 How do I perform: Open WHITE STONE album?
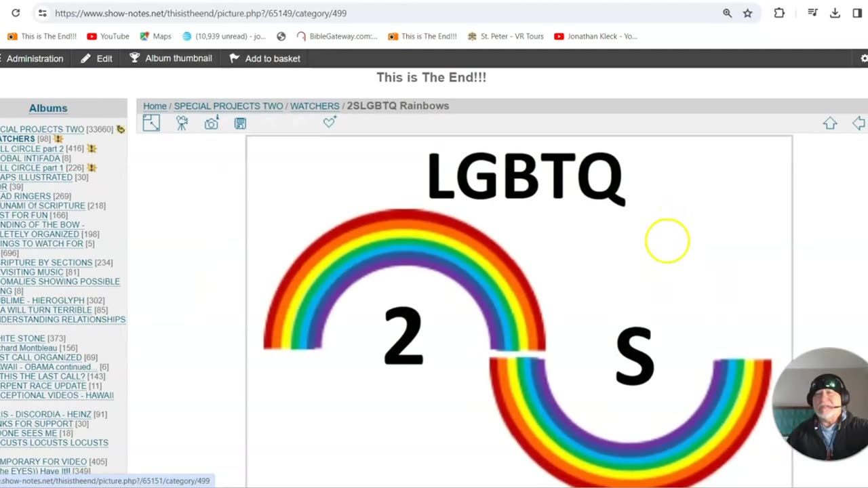coord(22,338)
